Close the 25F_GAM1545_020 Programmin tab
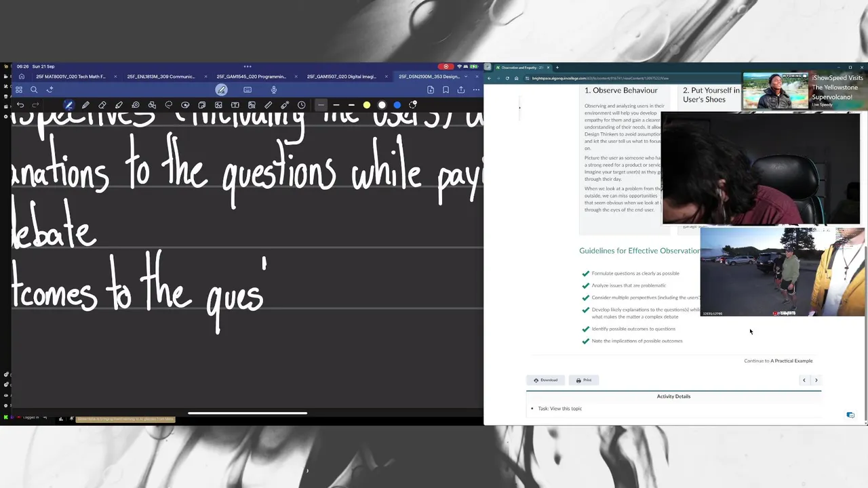The height and width of the screenshot is (488, 868). (296, 77)
